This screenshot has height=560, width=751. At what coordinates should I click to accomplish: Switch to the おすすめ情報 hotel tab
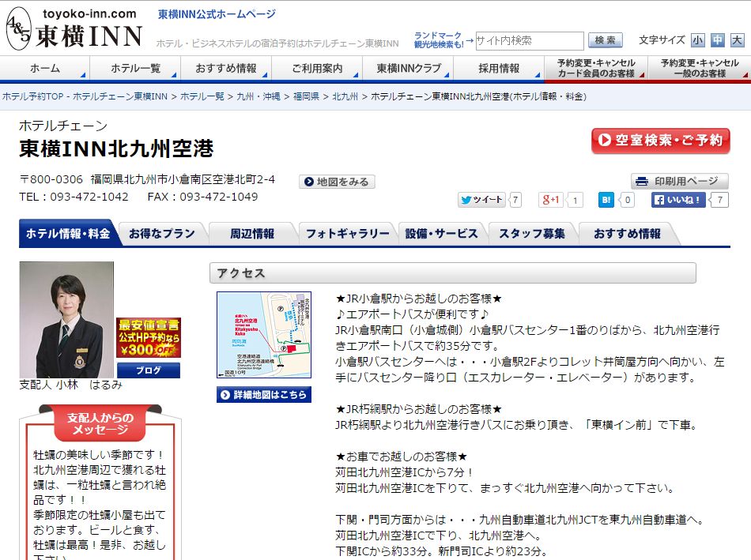pyautogui.click(x=627, y=234)
